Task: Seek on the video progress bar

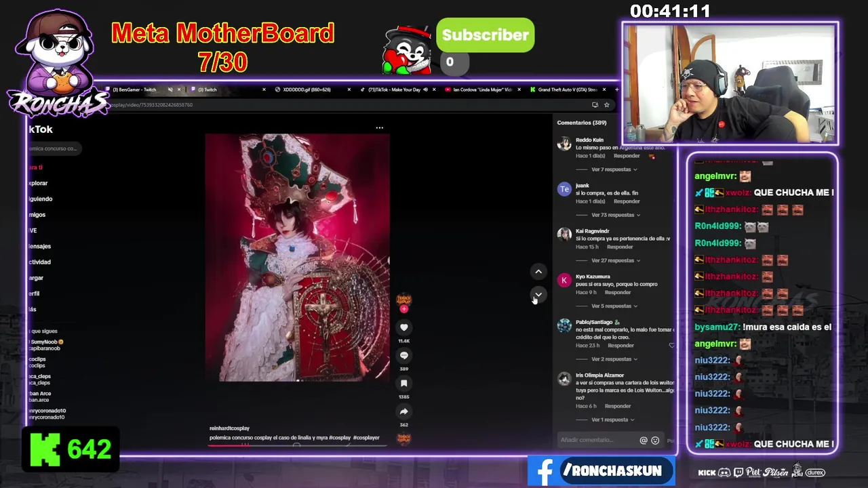Action: pyautogui.click(x=298, y=445)
